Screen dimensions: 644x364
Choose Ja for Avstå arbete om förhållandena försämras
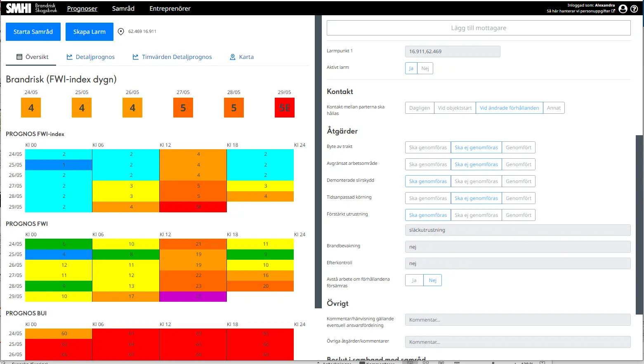tap(414, 280)
